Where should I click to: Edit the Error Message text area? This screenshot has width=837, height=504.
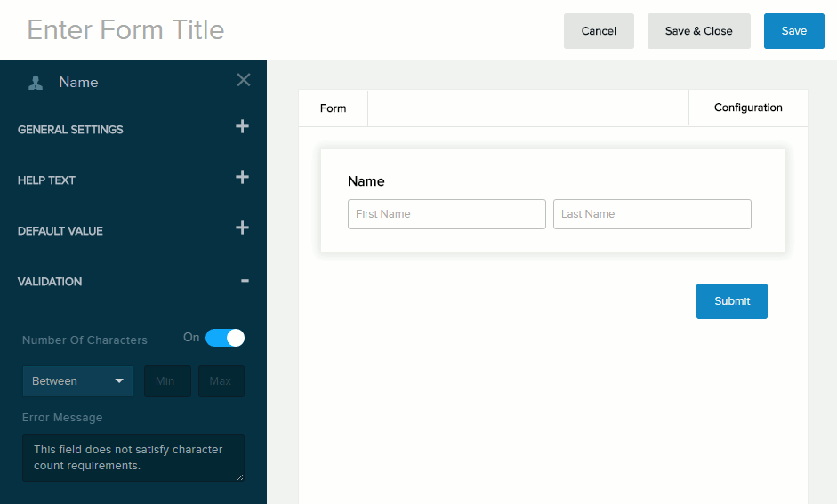coord(133,458)
